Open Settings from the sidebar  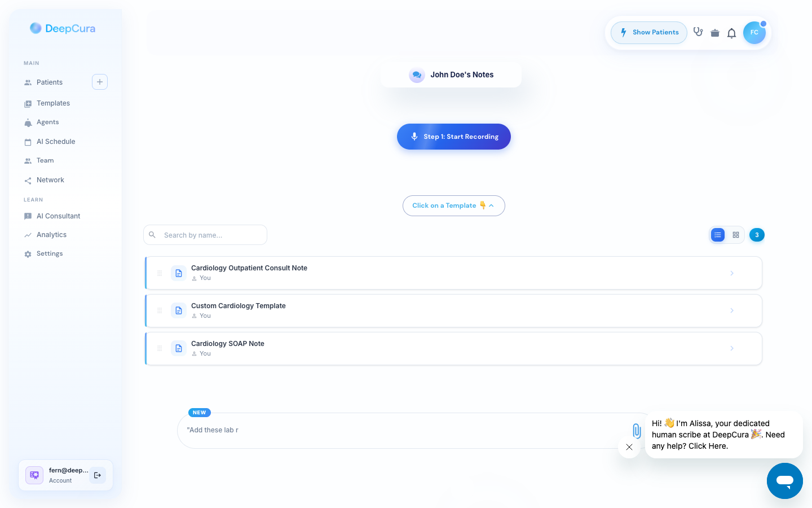point(50,254)
